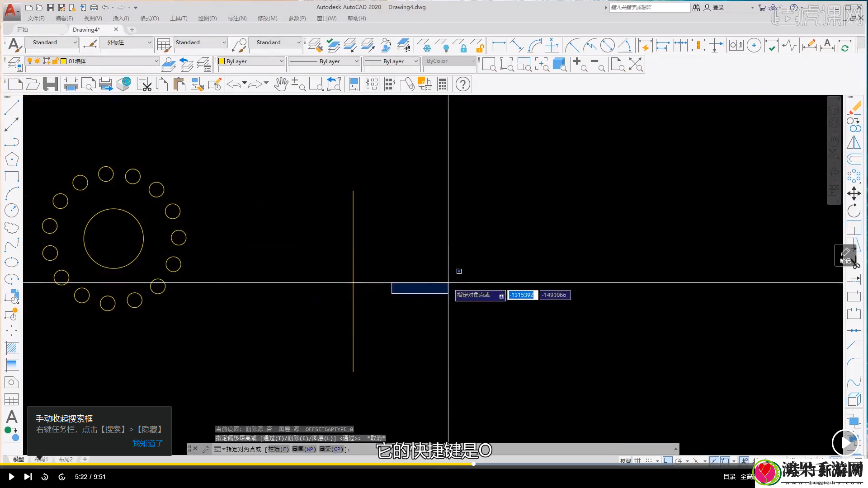Click the Paste clipboard icon
This screenshot has width=868, height=488.
point(179,84)
